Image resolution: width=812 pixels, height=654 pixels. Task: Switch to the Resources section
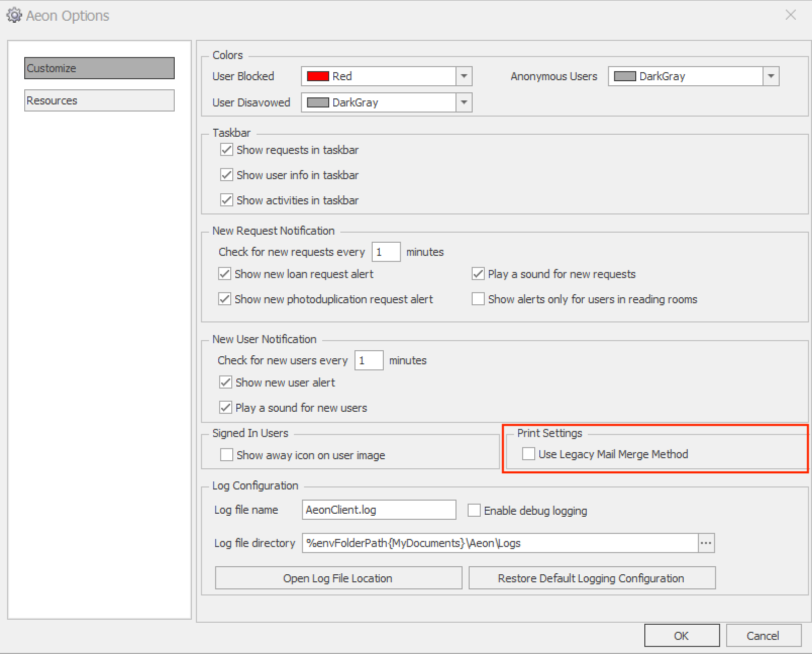click(99, 100)
